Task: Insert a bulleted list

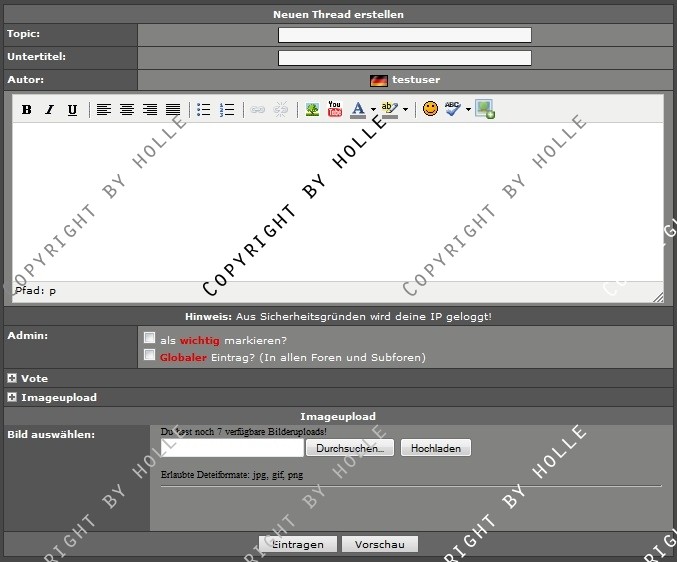Action: pyautogui.click(x=203, y=110)
